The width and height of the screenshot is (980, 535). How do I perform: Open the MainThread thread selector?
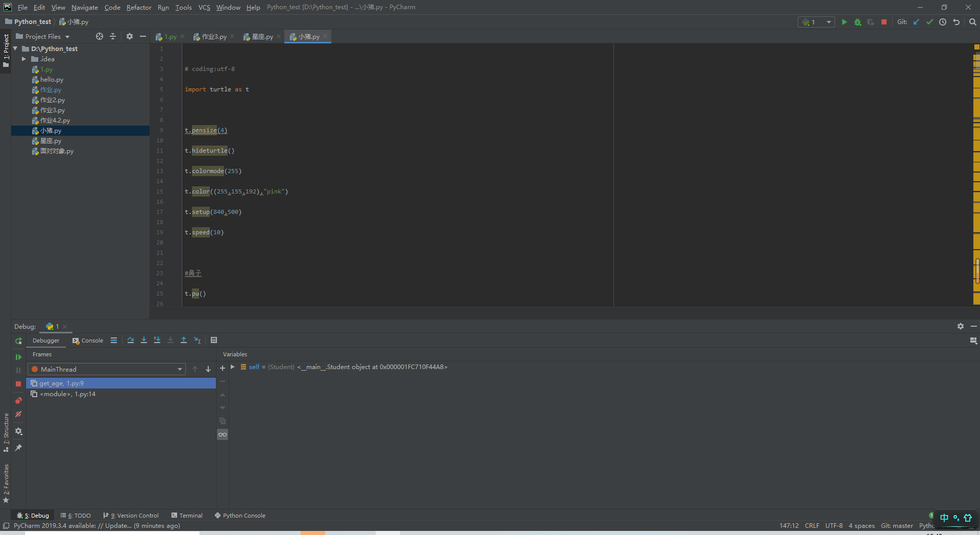click(x=106, y=369)
